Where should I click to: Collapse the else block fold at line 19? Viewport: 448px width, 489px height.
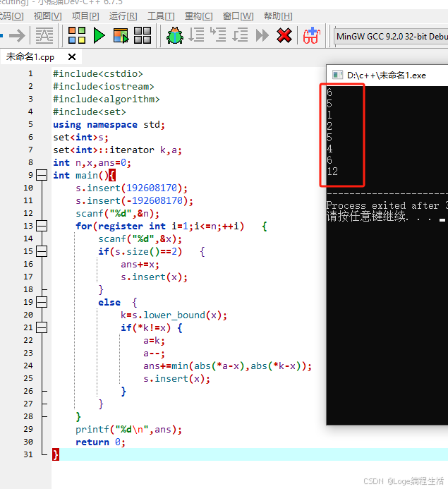pos(42,302)
